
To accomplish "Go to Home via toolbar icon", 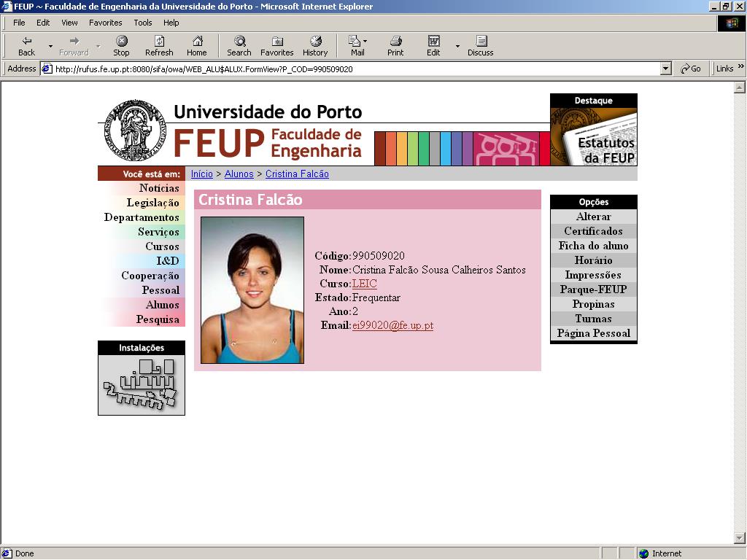I will (197, 41).
